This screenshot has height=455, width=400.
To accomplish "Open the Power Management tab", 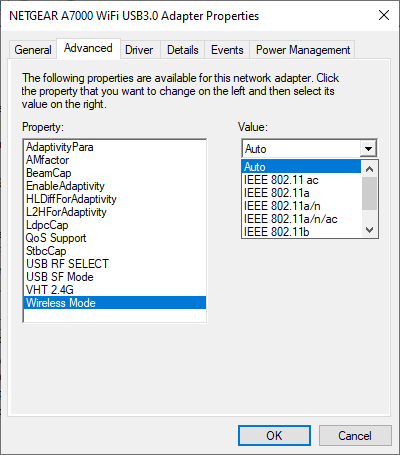I will point(303,50).
